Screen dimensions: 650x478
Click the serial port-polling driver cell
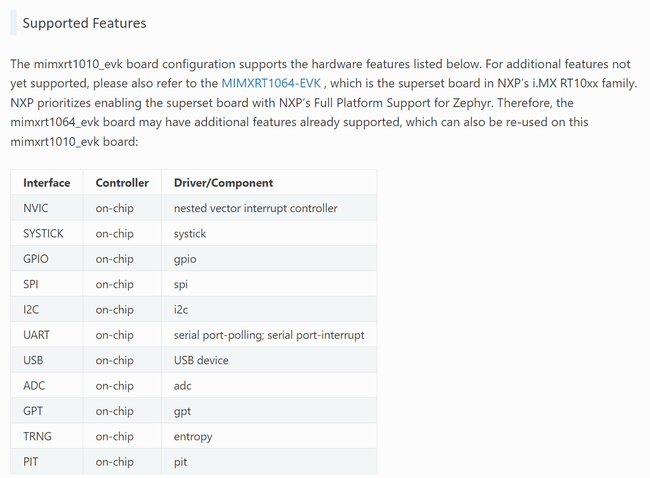pyautogui.click(x=268, y=335)
